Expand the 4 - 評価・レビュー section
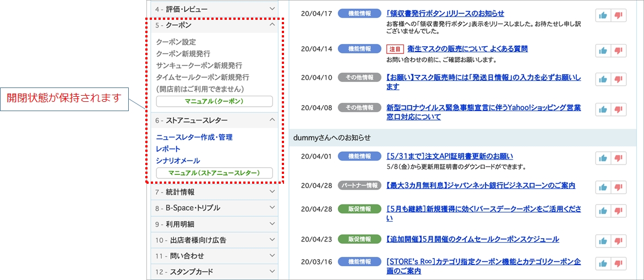The image size is (644, 280). coord(215,9)
